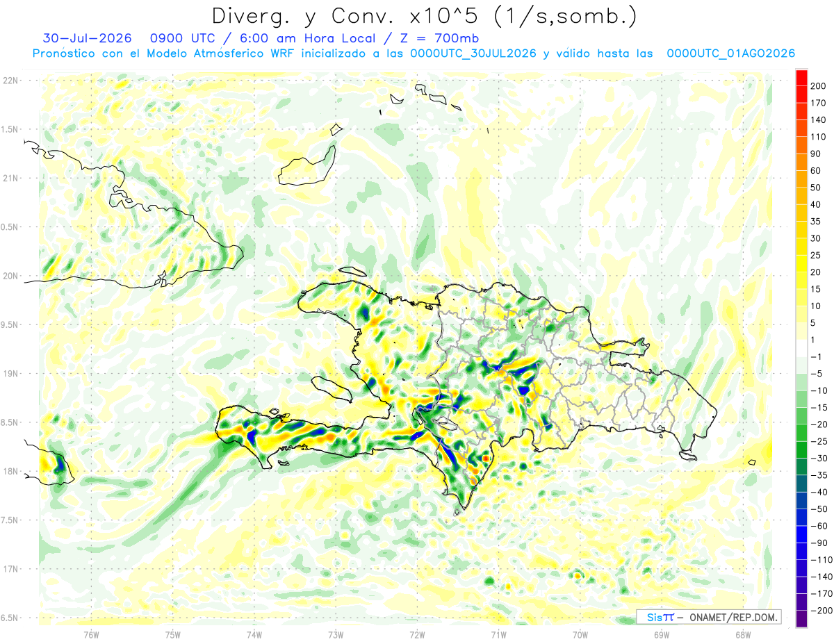The image size is (834, 644).
Task: Click the valid-until time '0000UTC_01AGO2026'
Action: click(x=731, y=53)
